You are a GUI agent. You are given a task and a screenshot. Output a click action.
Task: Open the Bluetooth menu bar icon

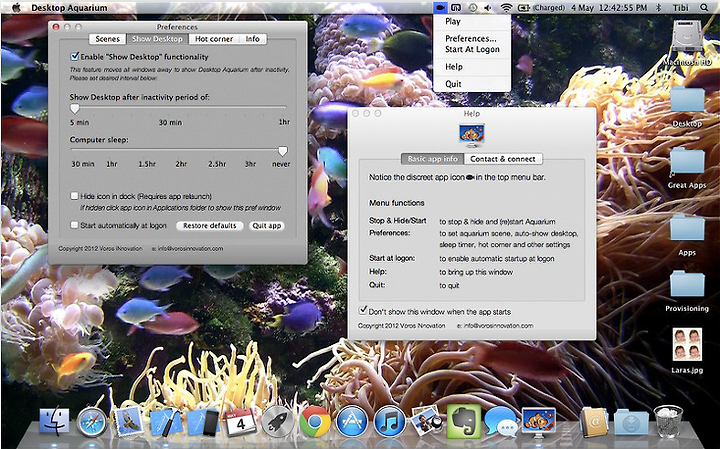click(658, 8)
